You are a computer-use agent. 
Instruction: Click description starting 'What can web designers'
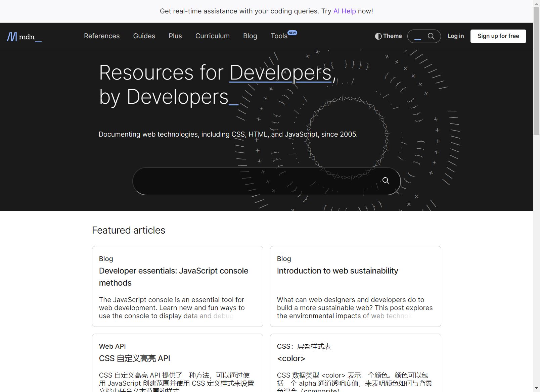[355, 308]
